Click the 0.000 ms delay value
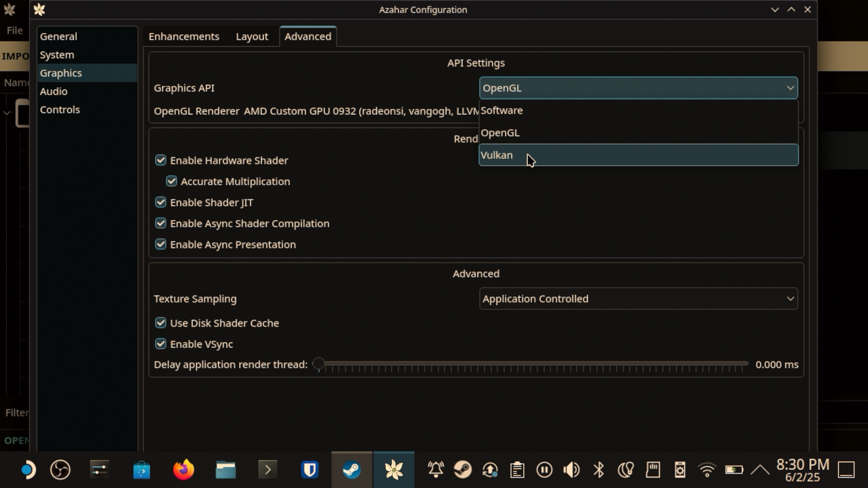 point(777,365)
